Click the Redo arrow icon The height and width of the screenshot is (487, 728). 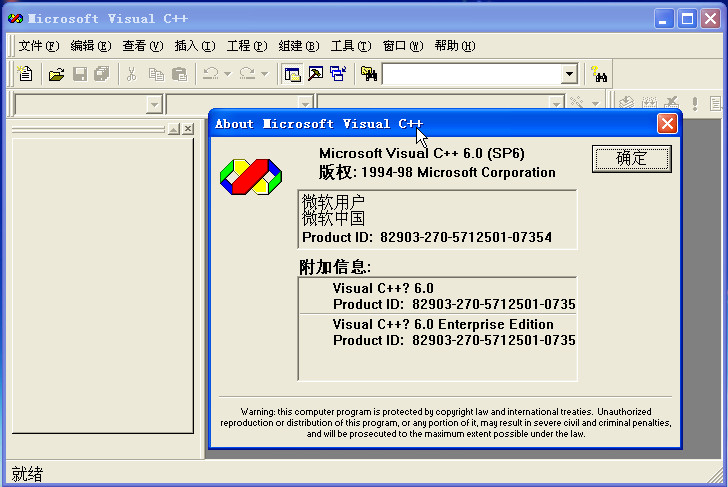[247, 74]
